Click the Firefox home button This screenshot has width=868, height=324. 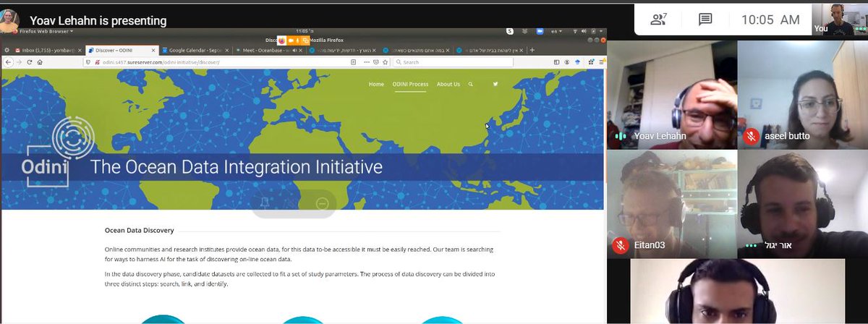pos(40,62)
